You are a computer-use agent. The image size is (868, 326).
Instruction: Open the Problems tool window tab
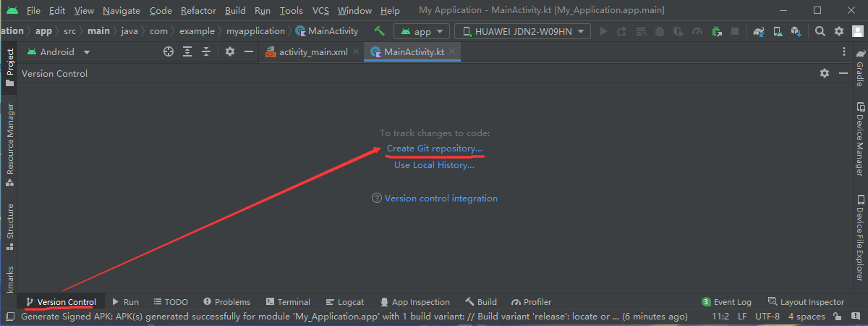[x=226, y=302]
